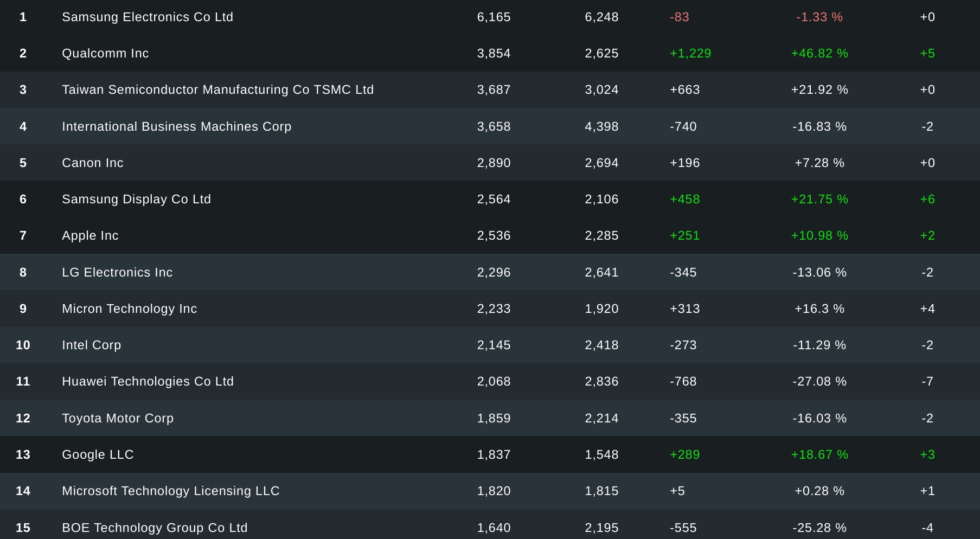The height and width of the screenshot is (539, 980).
Task: Click Microsoft's 1,820 value
Action: tap(494, 491)
